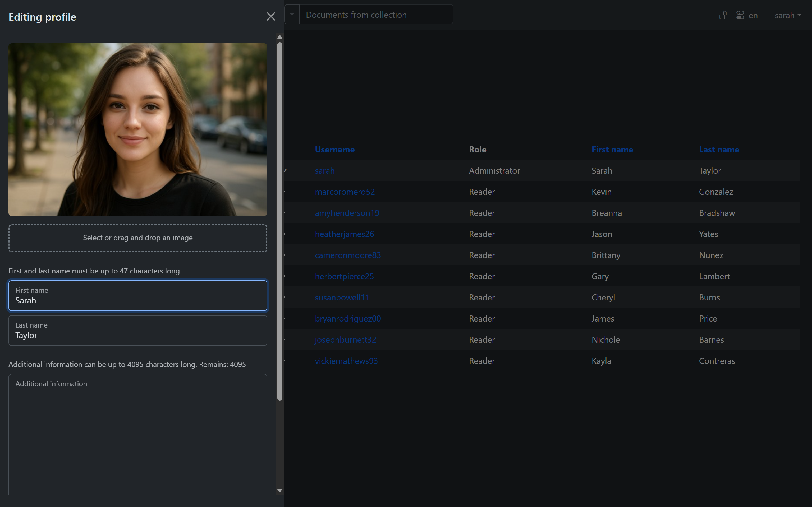Click the Barnes last name cell

tap(711, 340)
